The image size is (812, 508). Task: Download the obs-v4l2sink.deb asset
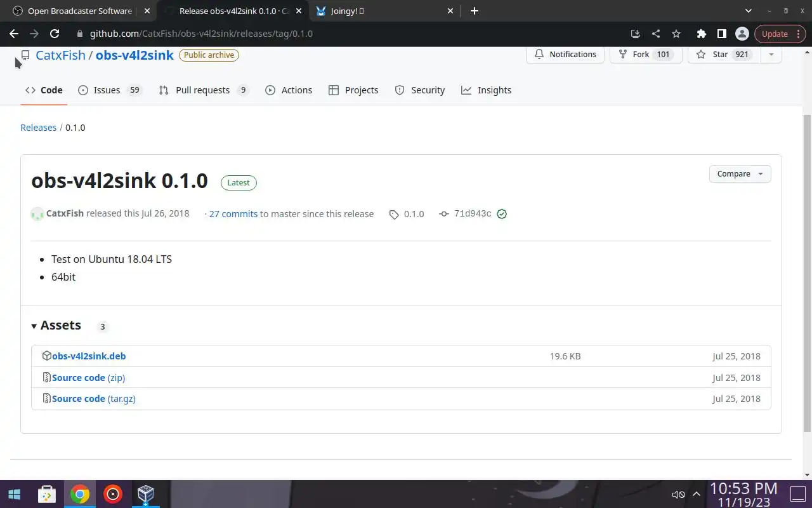tap(89, 356)
